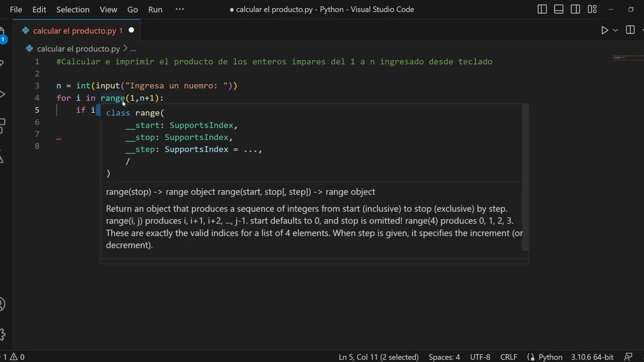Open the Run menu
The width and height of the screenshot is (644, 362).
155,10
